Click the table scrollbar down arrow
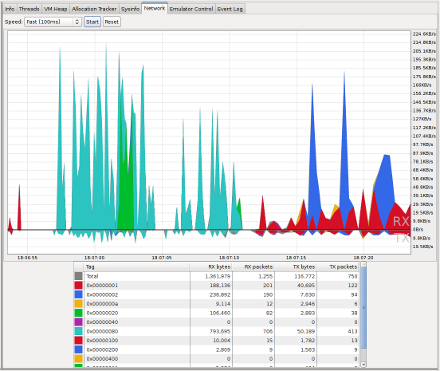440x371 pixels. point(363,364)
